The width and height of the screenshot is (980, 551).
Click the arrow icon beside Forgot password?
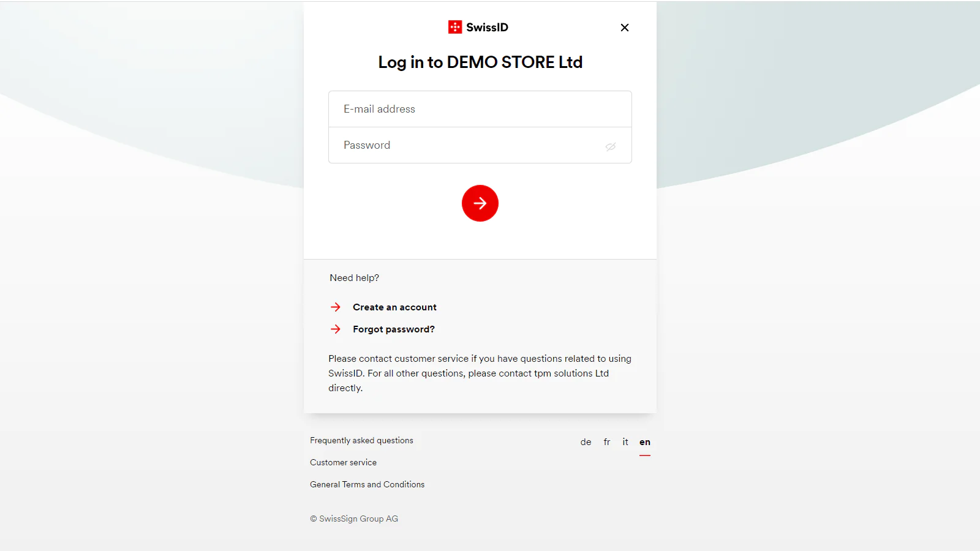click(336, 329)
